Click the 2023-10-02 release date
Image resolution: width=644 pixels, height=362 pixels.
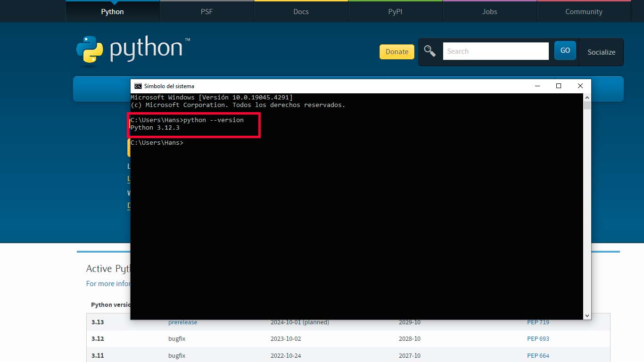coord(286,339)
